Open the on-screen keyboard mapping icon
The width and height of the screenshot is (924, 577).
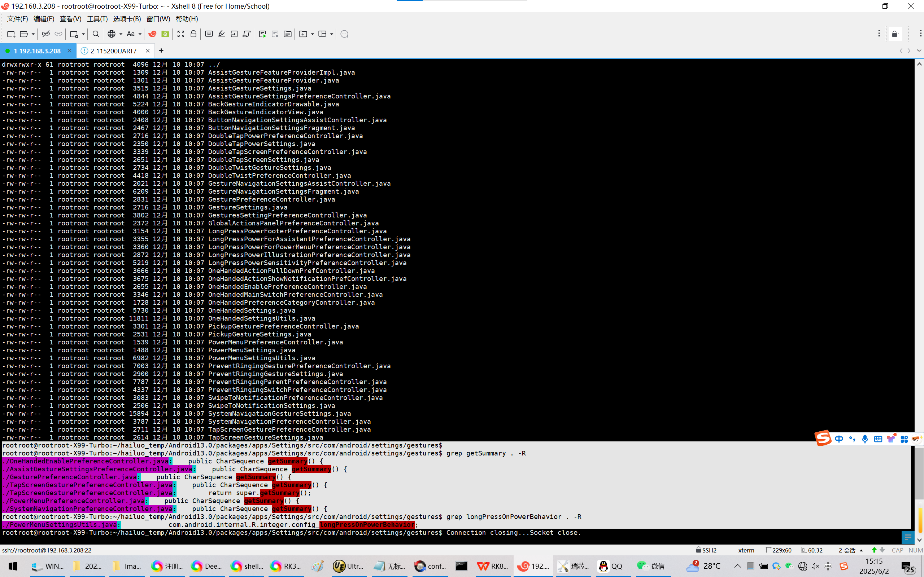pos(209,34)
